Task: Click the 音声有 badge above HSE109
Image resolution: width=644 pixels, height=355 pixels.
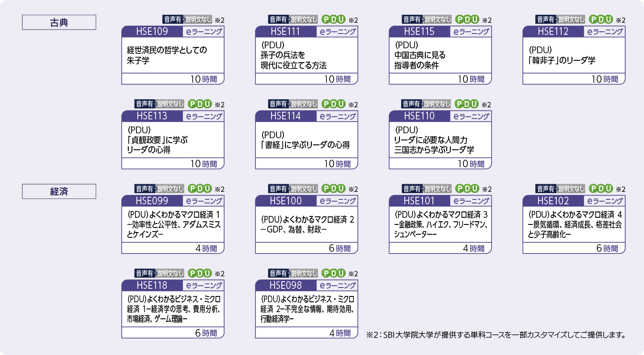Action: pyautogui.click(x=172, y=19)
